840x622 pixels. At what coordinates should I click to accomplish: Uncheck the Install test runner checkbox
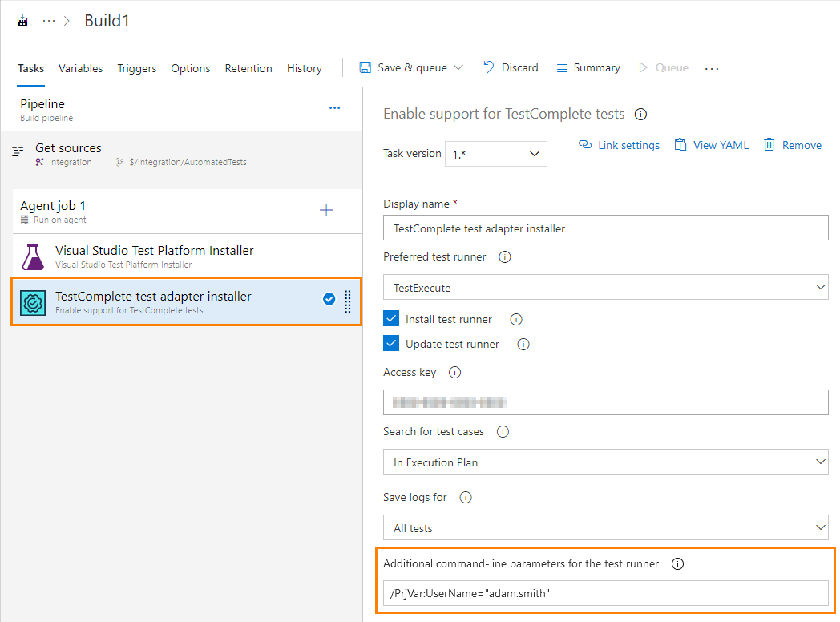click(x=390, y=318)
